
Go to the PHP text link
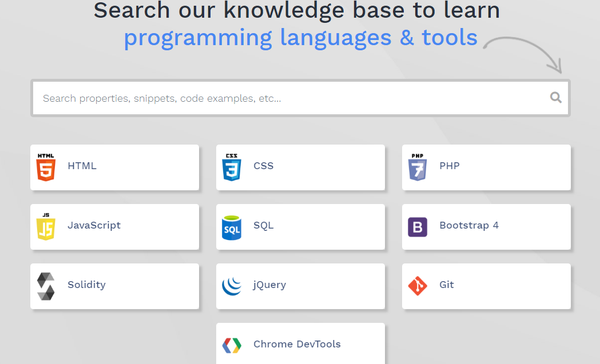[x=449, y=166]
